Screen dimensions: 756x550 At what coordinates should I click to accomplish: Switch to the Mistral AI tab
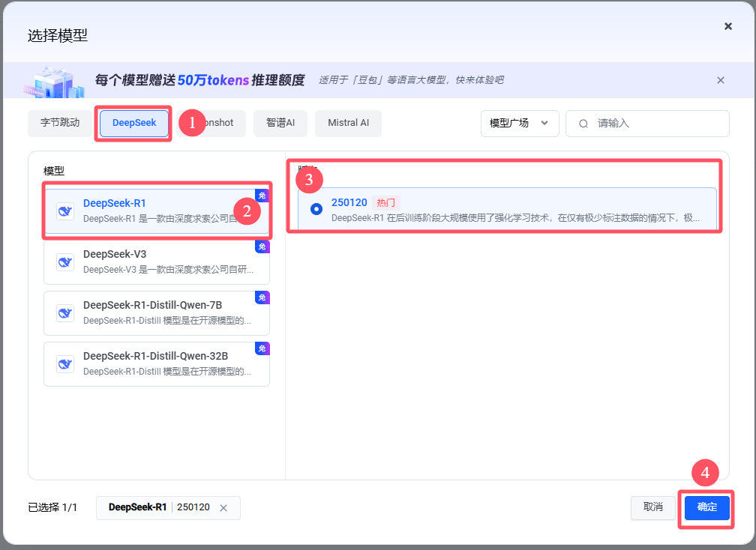348,123
